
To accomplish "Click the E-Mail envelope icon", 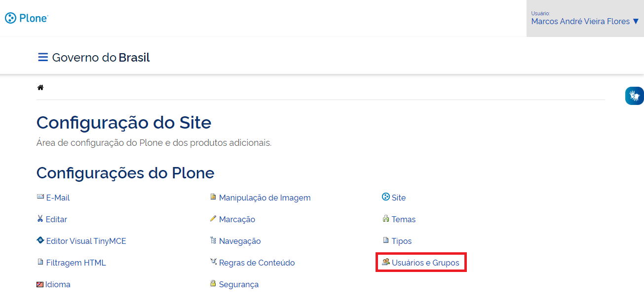I will pyautogui.click(x=40, y=197).
